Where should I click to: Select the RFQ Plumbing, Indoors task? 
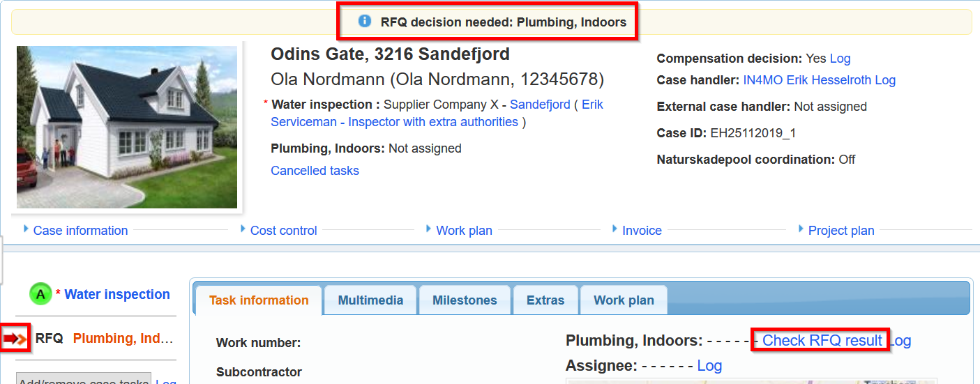coord(122,339)
